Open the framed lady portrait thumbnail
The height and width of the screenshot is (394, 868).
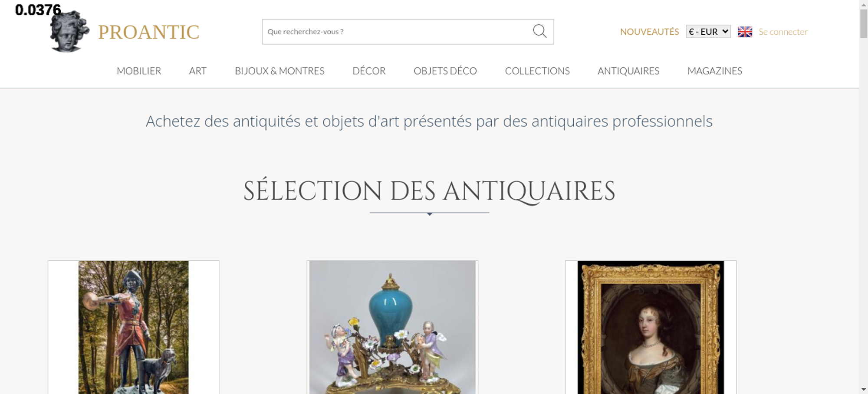(651, 327)
